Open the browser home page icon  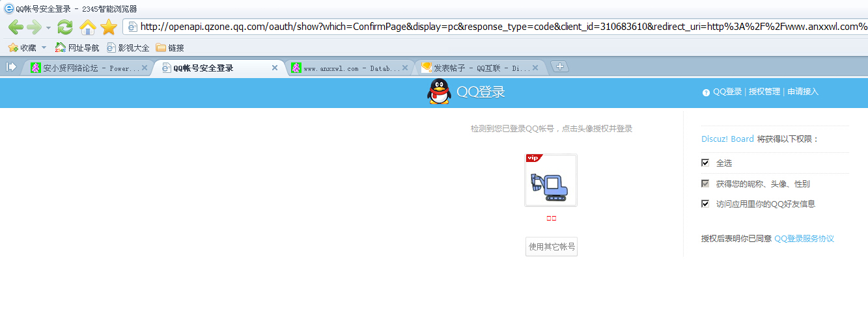click(87, 27)
